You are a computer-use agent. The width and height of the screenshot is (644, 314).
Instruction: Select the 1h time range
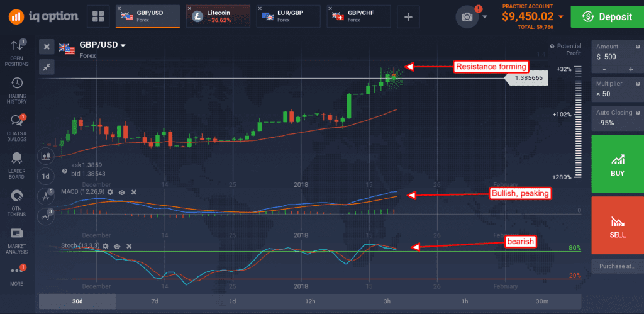coord(465,301)
